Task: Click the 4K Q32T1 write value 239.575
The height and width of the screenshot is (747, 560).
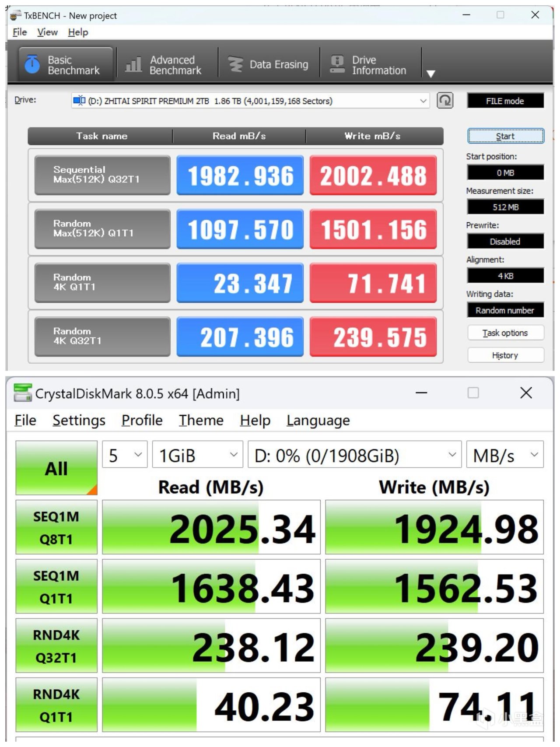Action: pyautogui.click(x=373, y=337)
